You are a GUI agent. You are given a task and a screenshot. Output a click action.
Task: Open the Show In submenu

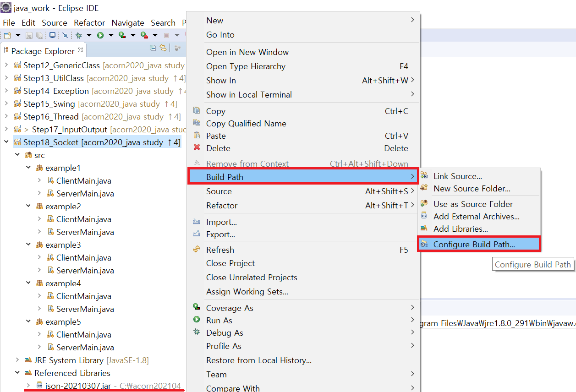(x=303, y=80)
